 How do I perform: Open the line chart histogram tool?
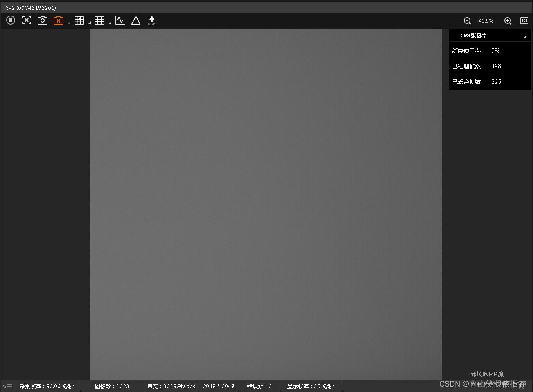[x=120, y=20]
